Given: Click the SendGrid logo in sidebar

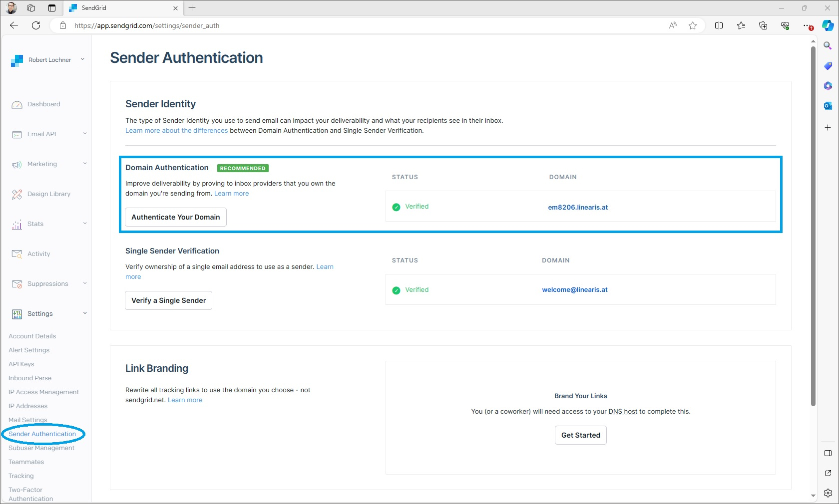Looking at the screenshot, I should click(x=17, y=60).
